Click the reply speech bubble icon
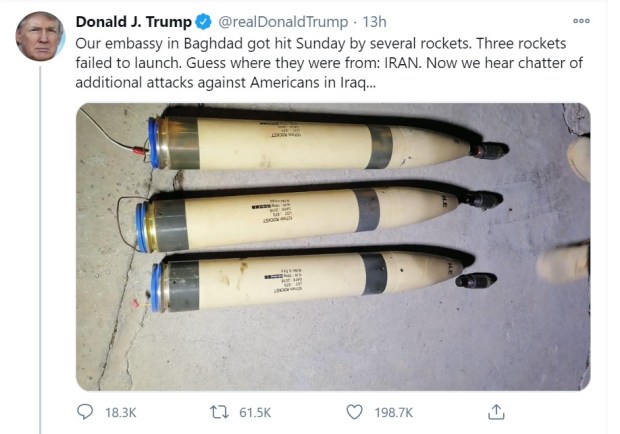The height and width of the screenshot is (434, 620). [85, 412]
